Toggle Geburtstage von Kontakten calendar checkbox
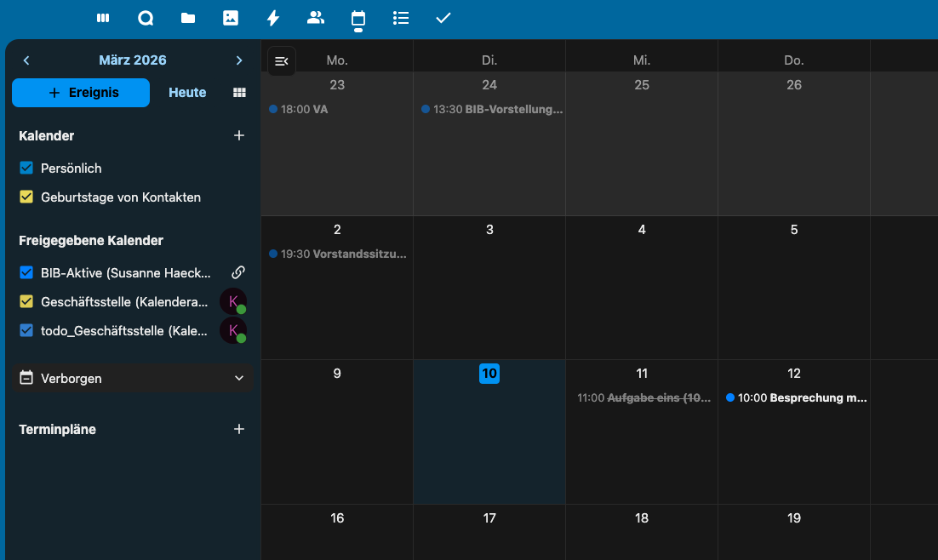938x560 pixels. coord(26,197)
